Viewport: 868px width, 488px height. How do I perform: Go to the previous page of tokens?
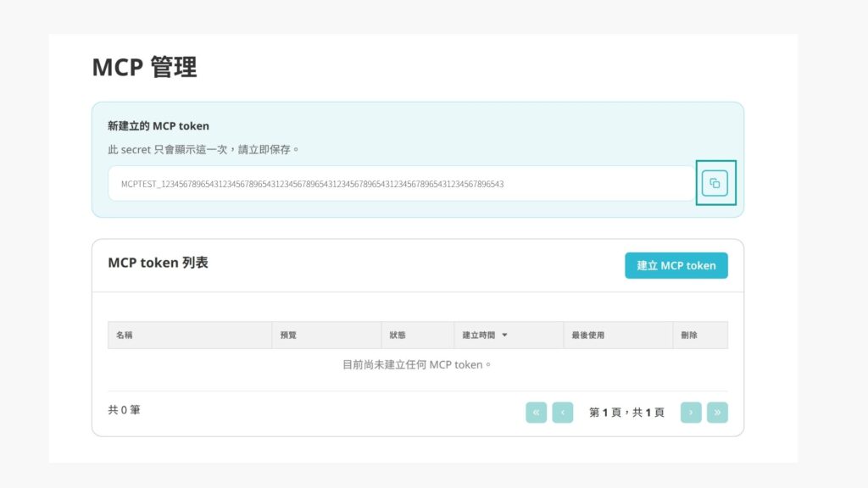(x=562, y=413)
